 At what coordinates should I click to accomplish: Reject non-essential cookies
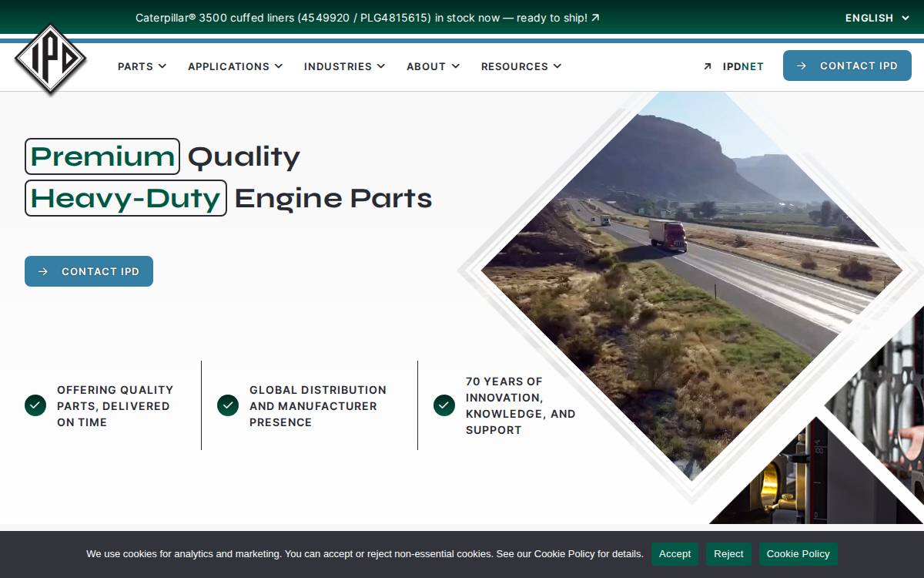(x=728, y=553)
